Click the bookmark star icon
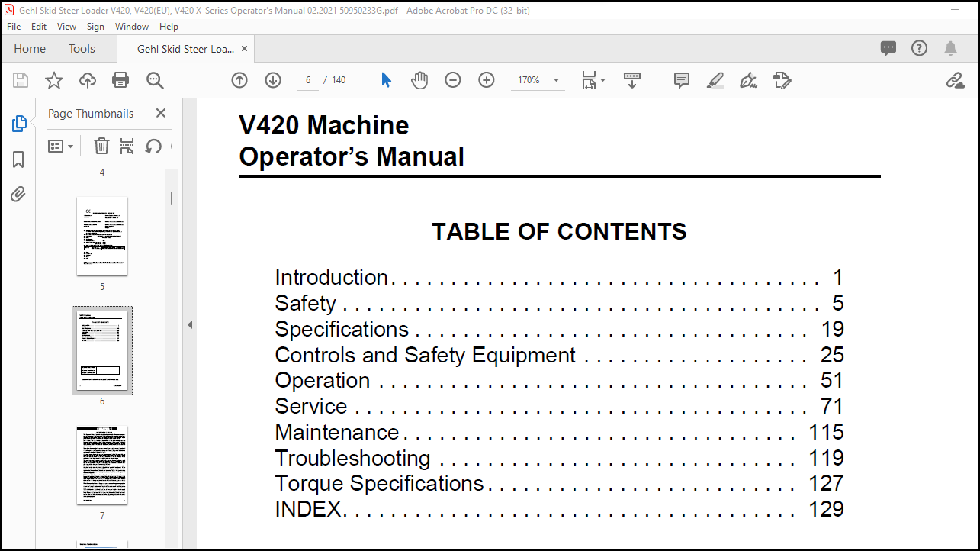The width and height of the screenshot is (980, 551). [54, 80]
